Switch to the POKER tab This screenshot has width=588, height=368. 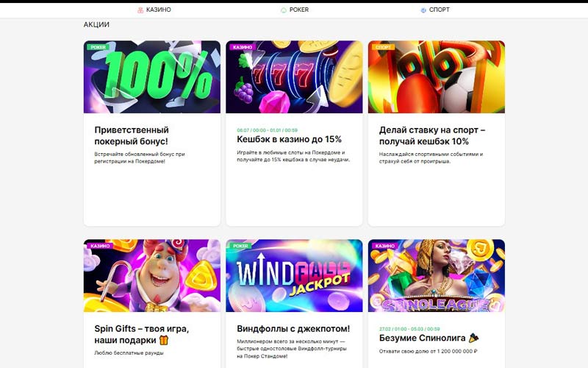click(x=295, y=10)
